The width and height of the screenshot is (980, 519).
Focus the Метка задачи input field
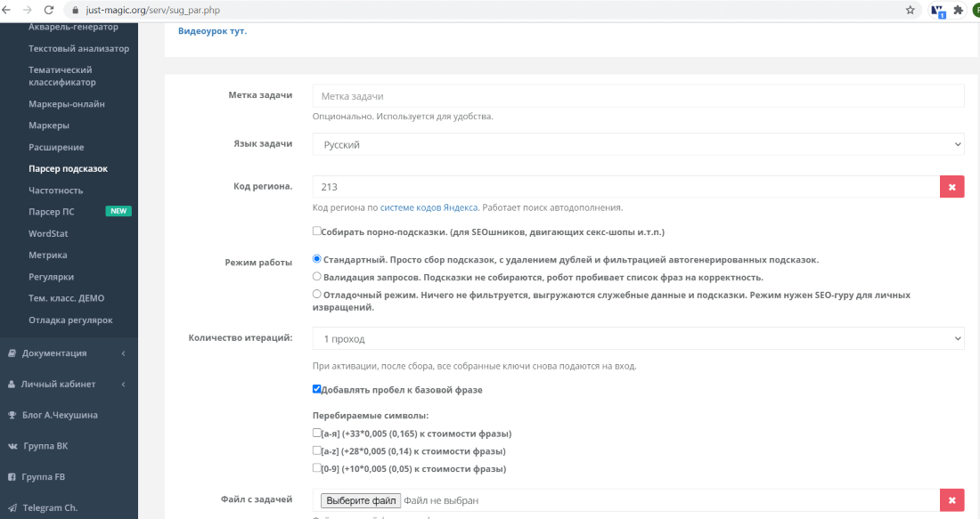638,96
